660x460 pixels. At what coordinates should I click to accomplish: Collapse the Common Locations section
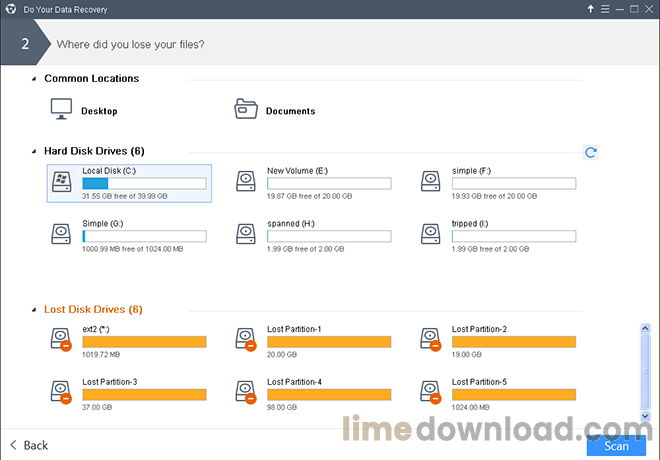(34, 79)
